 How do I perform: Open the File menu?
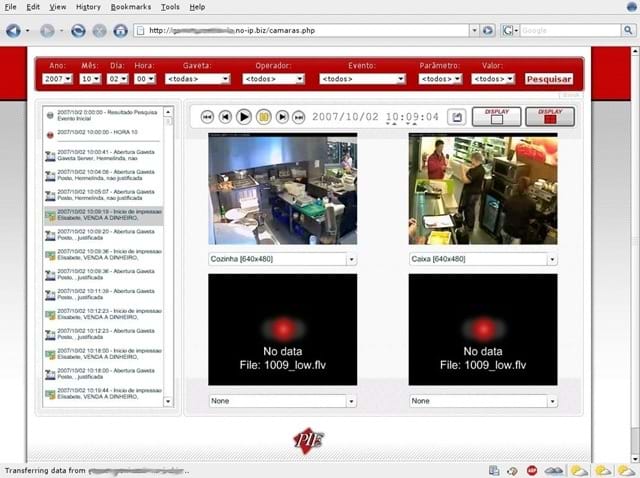10,7
